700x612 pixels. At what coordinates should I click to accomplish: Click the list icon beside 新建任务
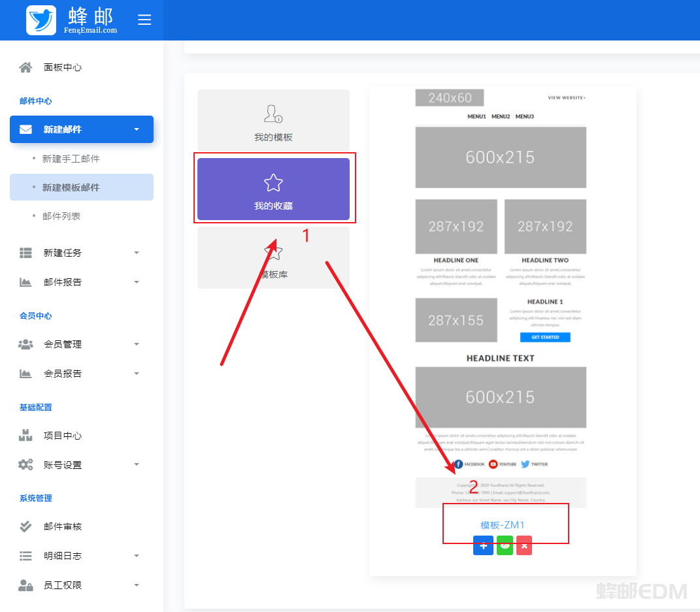click(25, 253)
